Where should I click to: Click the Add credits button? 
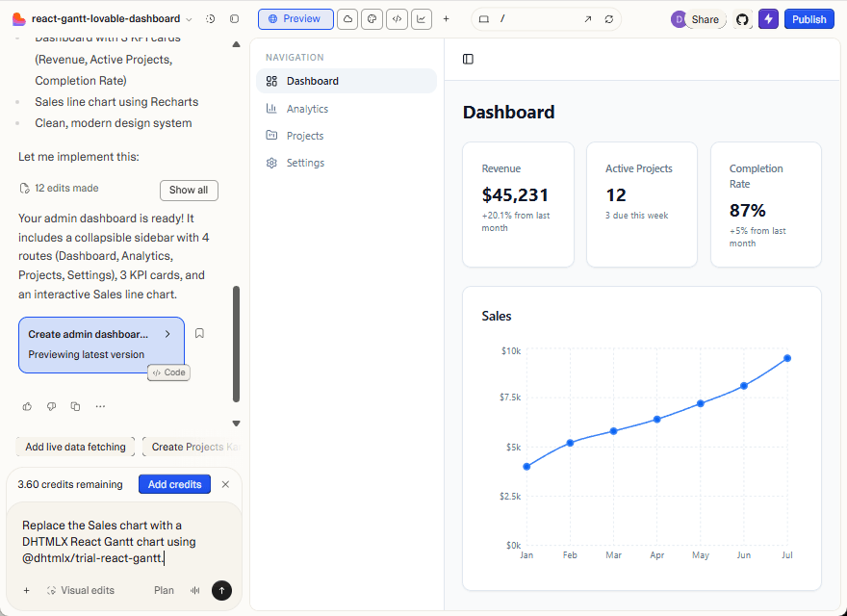(174, 484)
